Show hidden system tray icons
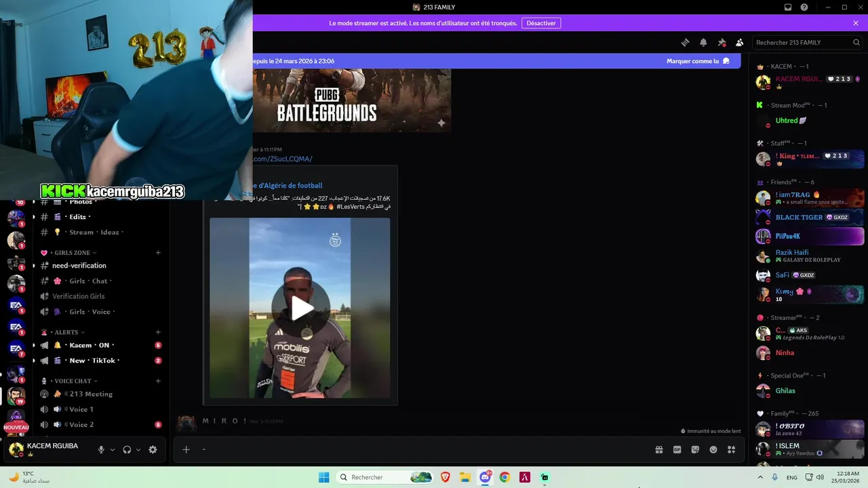Image resolution: width=868 pixels, height=488 pixels. [762, 477]
